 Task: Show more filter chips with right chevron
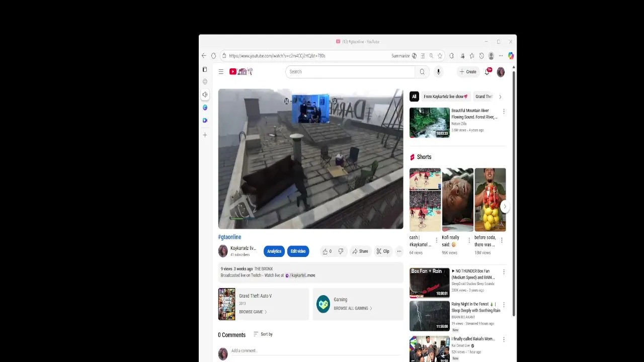click(500, 97)
